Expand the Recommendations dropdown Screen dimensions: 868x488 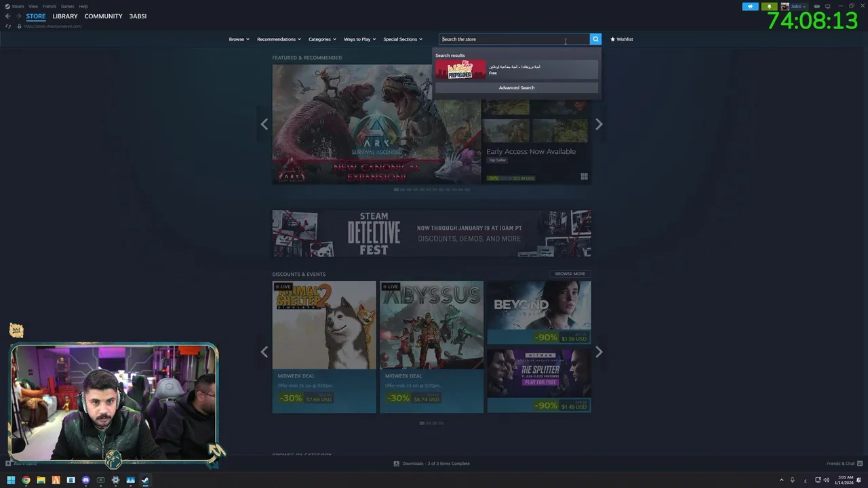pos(279,39)
